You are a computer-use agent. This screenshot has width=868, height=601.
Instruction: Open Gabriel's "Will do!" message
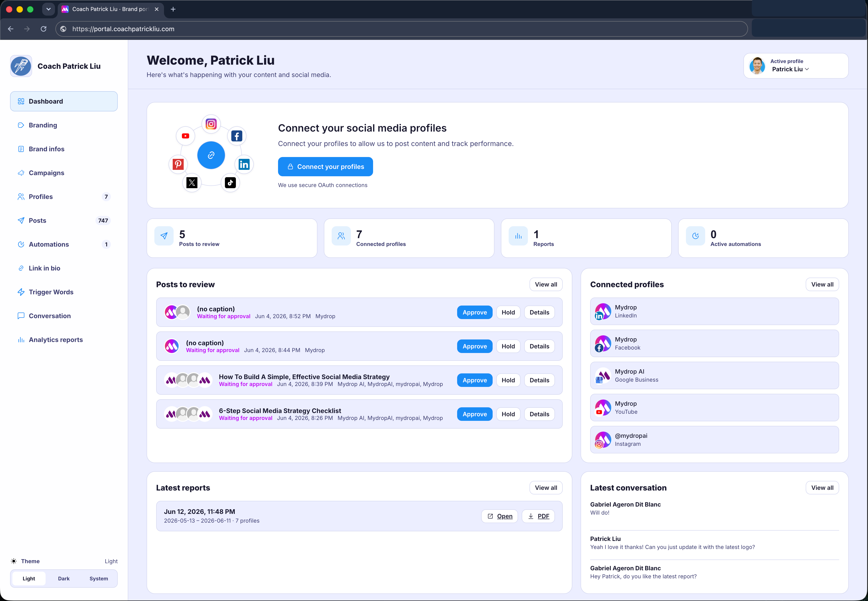(x=714, y=508)
